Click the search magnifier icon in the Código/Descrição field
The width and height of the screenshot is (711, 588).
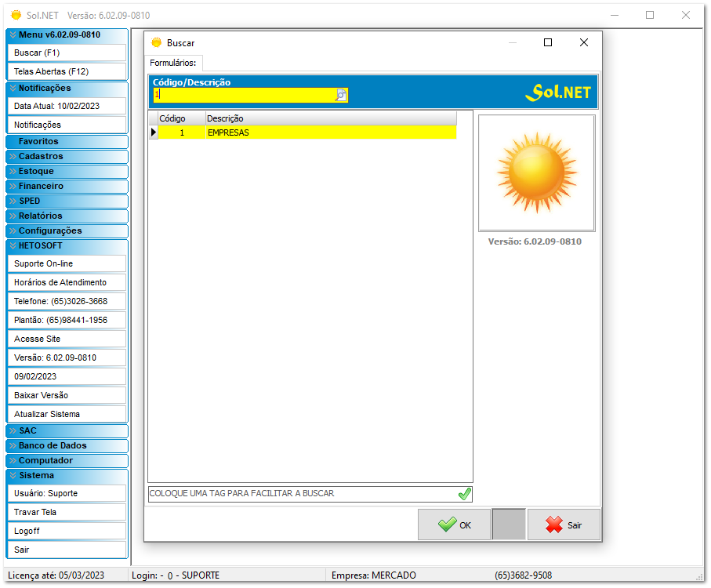(341, 95)
